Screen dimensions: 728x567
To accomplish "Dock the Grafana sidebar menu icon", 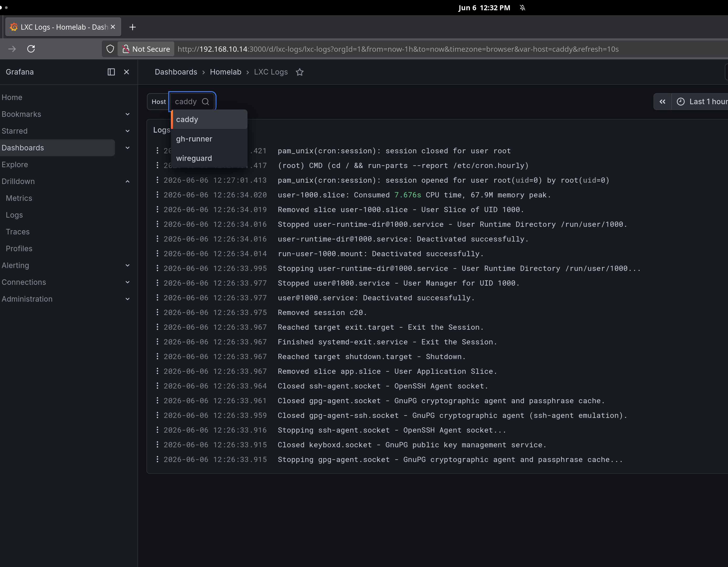I will (x=111, y=72).
